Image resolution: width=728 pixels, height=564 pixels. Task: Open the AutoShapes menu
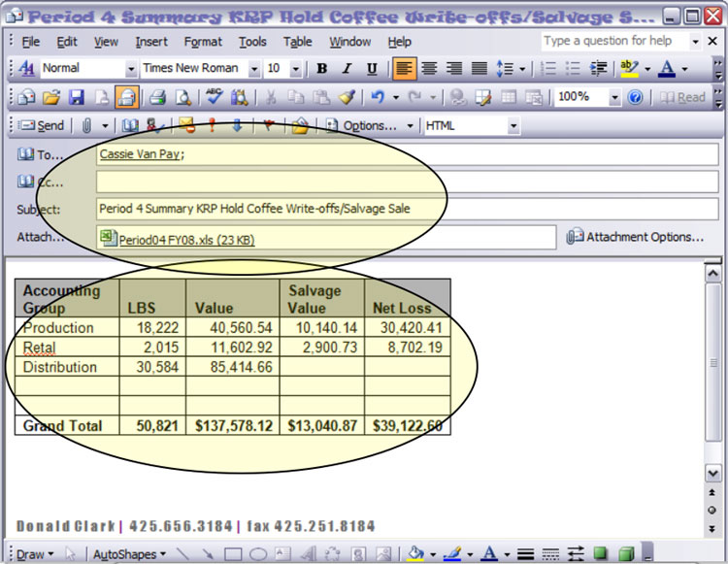[129, 554]
